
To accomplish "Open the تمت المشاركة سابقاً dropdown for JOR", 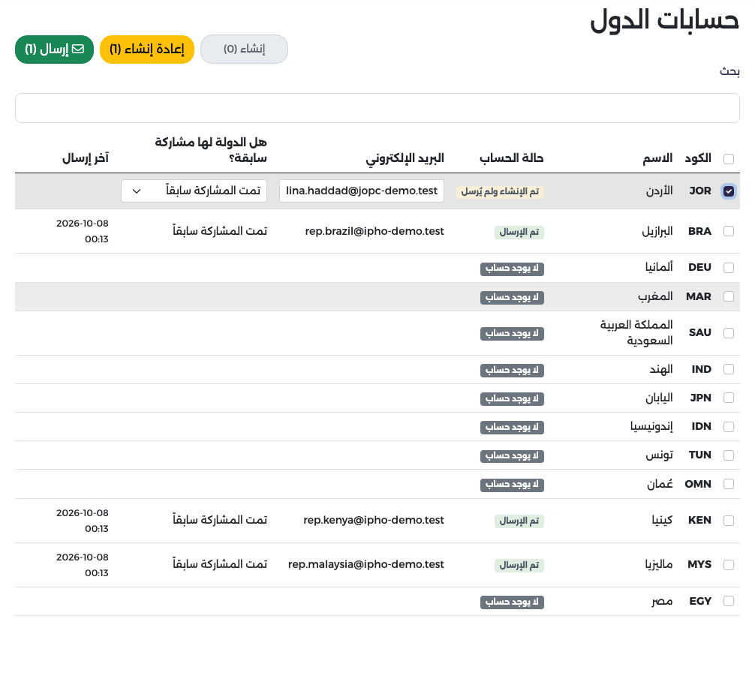I will click(x=194, y=191).
